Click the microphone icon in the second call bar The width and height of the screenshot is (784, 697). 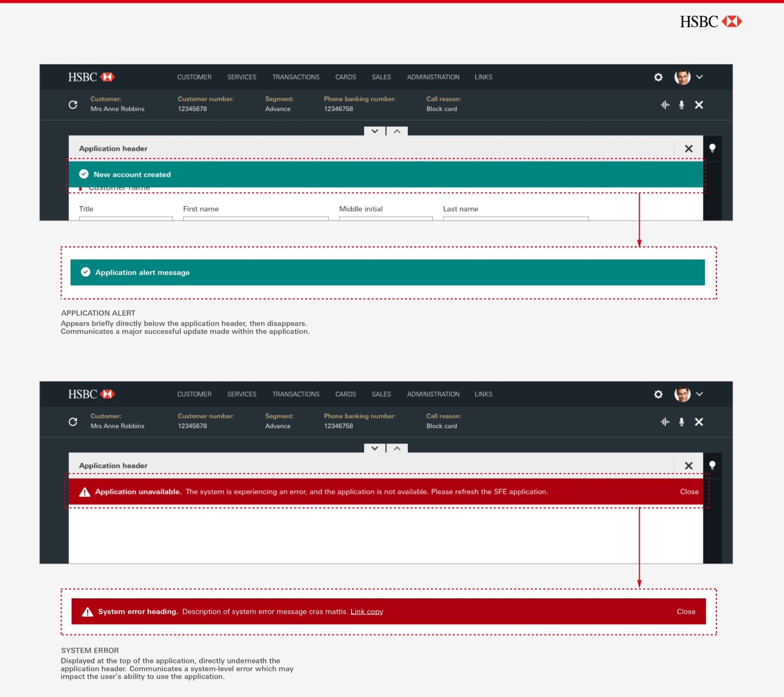681,421
